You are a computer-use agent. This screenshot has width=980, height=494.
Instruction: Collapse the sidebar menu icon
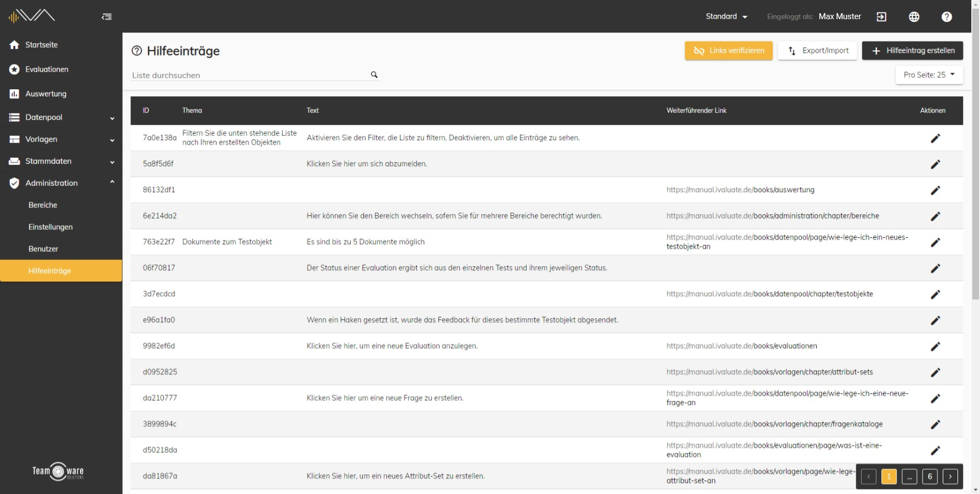point(107,17)
